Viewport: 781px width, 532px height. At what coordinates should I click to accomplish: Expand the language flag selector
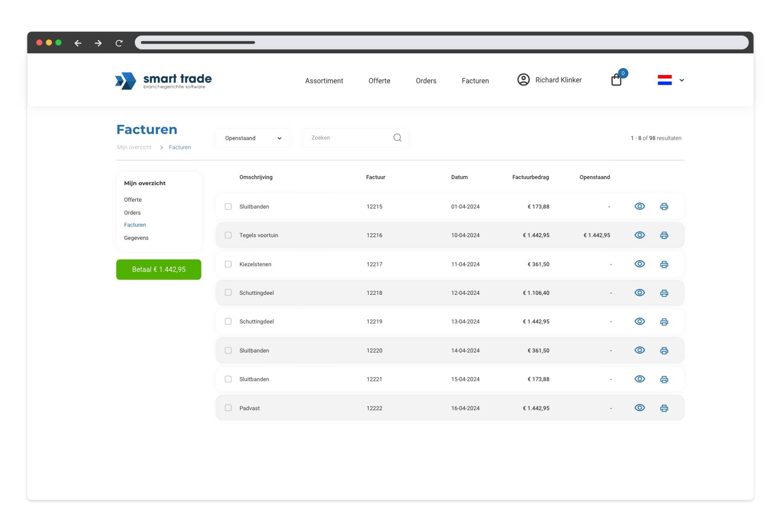coord(671,80)
